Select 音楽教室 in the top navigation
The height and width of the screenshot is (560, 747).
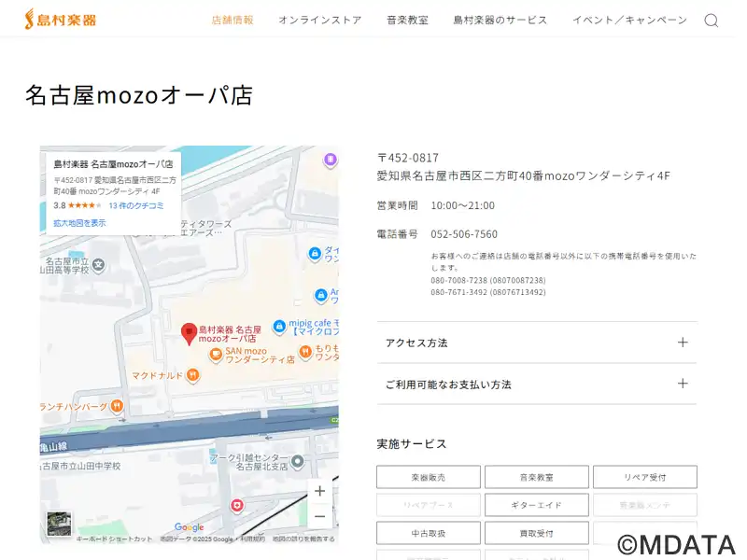pyautogui.click(x=407, y=20)
